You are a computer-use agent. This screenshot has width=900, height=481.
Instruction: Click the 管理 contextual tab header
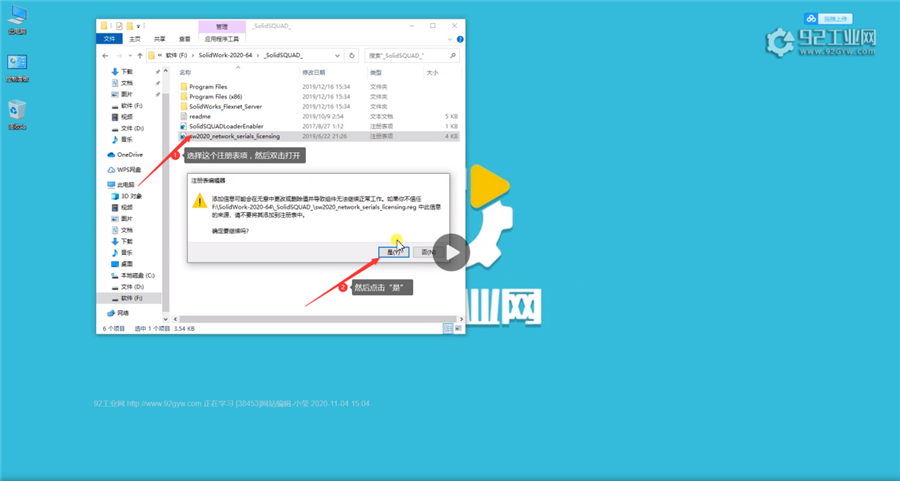click(222, 26)
